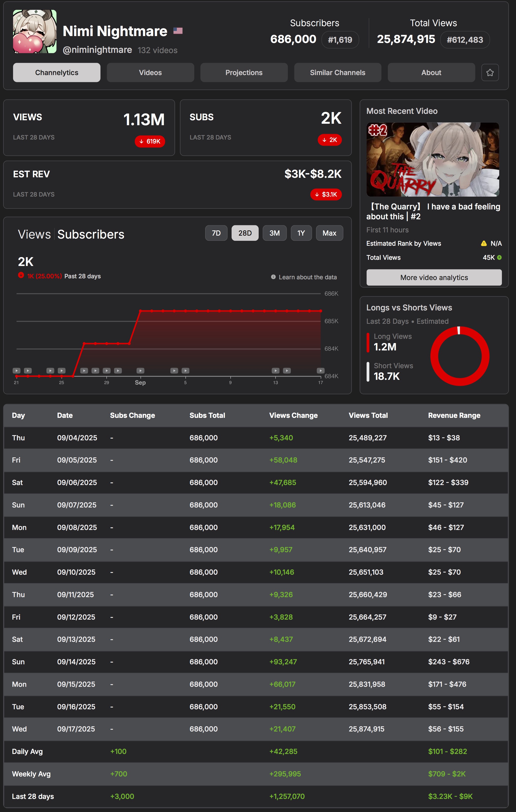Viewport: 516px width, 812px height.
Task: Click the Date column header
Action: point(65,415)
